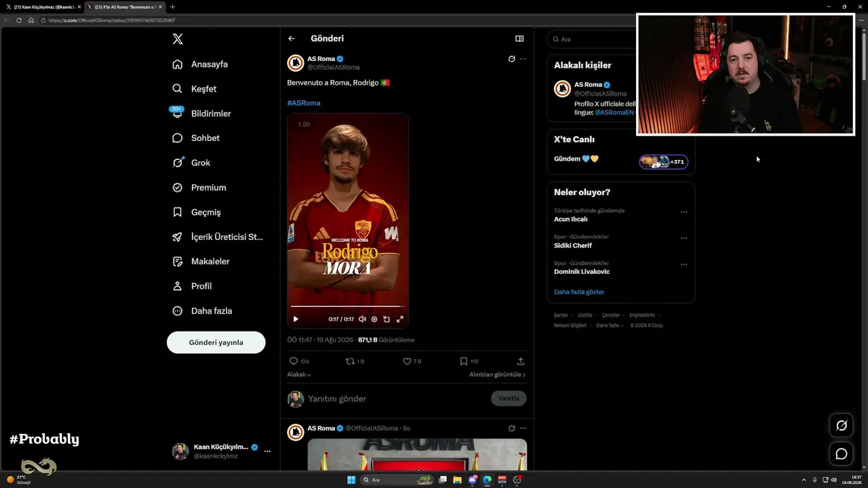
Task: Open Grok in the sidebar
Action: pos(191,163)
